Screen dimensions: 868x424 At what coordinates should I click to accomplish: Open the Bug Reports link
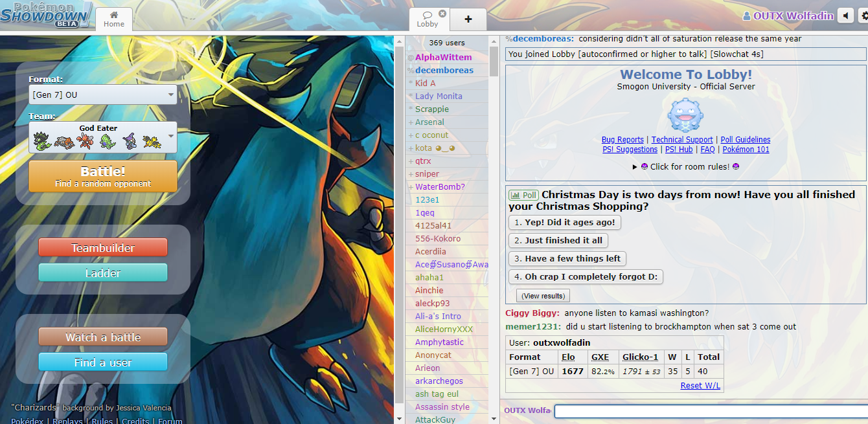tap(622, 140)
